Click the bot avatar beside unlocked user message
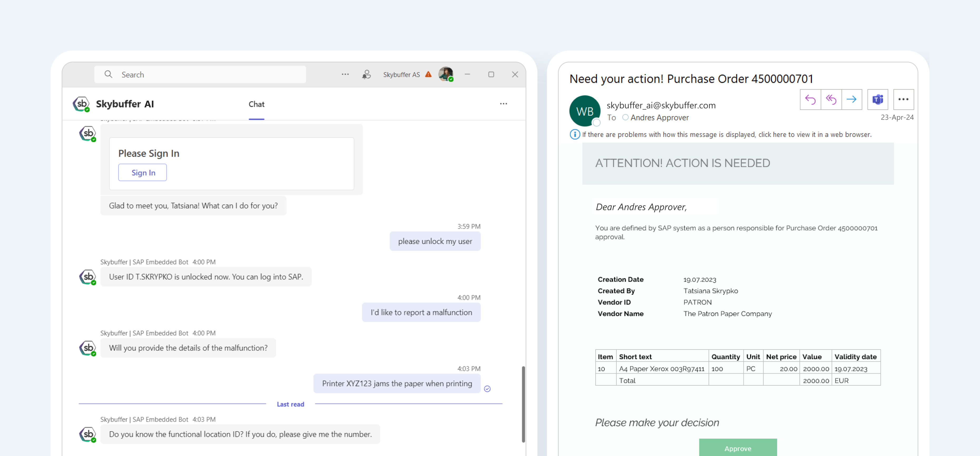The image size is (980, 456). 88,277
